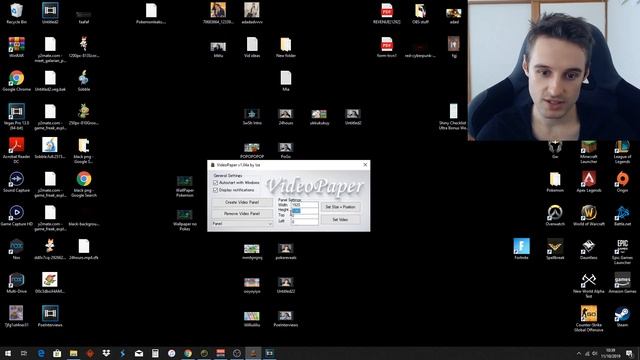
Task: Select Counter-Strike Global Offensive icon
Action: point(589,319)
